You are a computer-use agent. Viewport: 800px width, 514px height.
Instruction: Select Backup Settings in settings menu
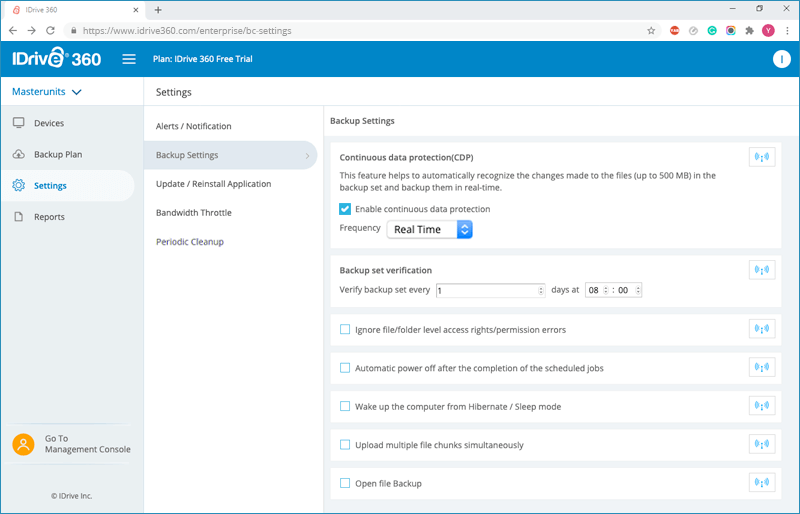click(230, 155)
